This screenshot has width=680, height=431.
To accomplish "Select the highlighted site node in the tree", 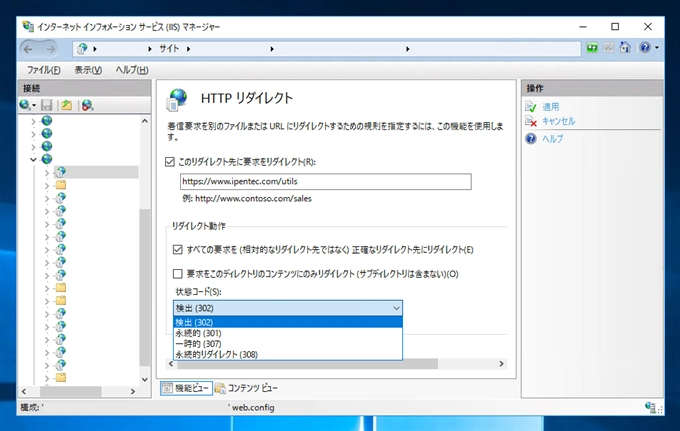I will tap(96, 172).
